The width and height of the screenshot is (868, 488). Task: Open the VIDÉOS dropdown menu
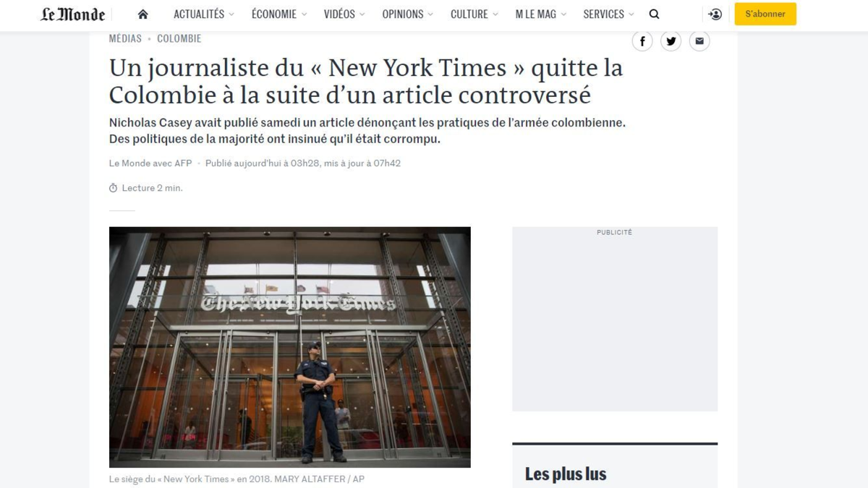(x=344, y=14)
